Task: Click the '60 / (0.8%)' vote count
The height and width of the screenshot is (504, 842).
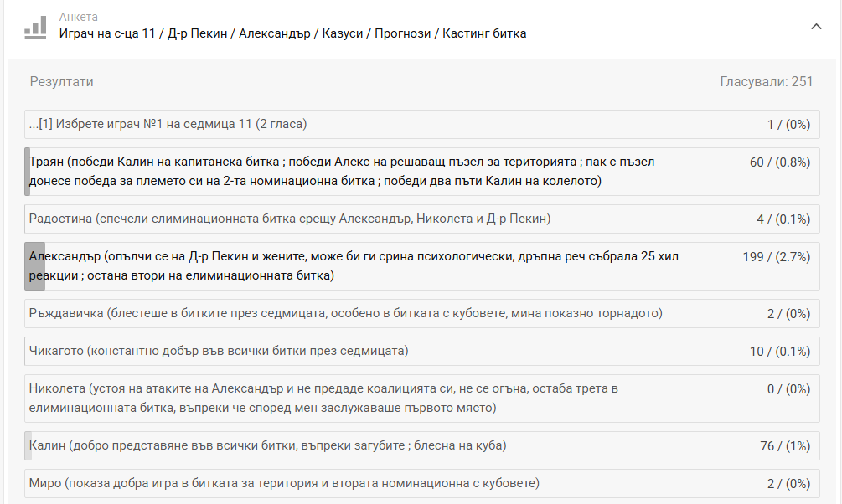Action: coord(779,162)
